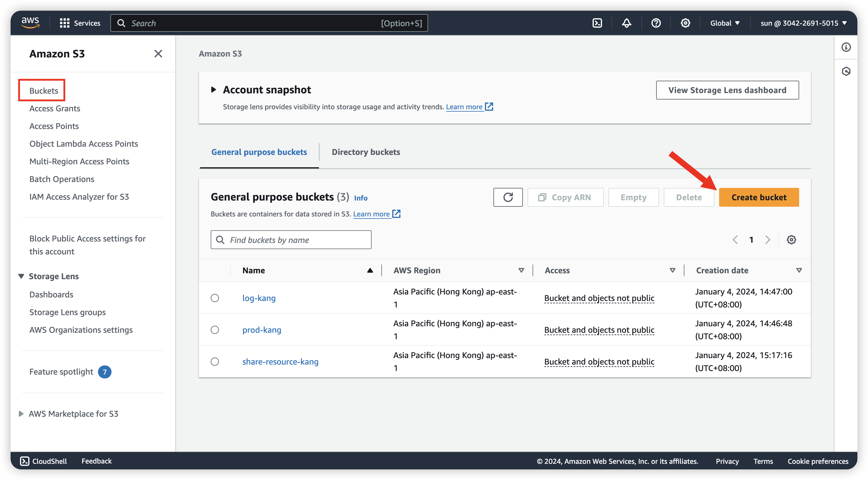Screen dimensions: 868x480
Task: Switch to Directory buckets tab
Action: tap(366, 152)
